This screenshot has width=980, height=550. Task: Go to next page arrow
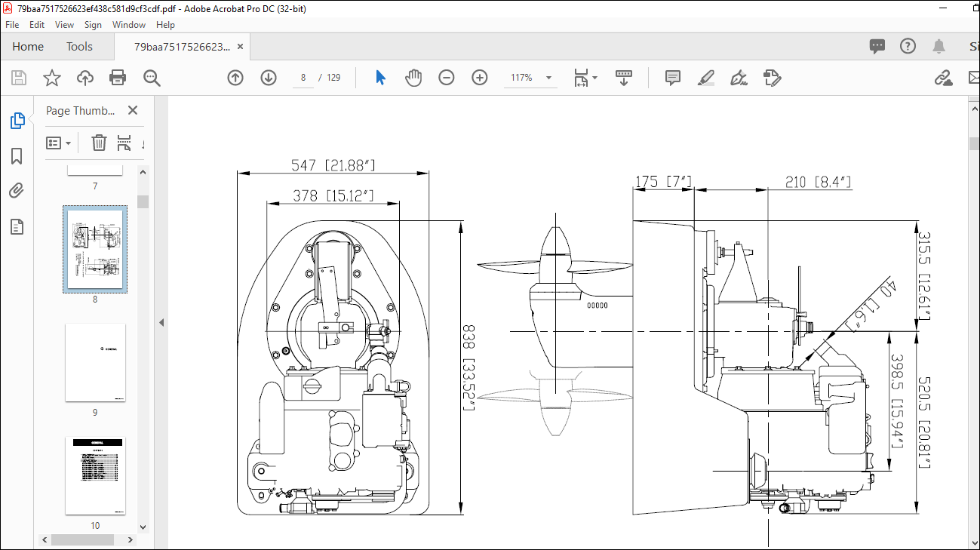(269, 78)
